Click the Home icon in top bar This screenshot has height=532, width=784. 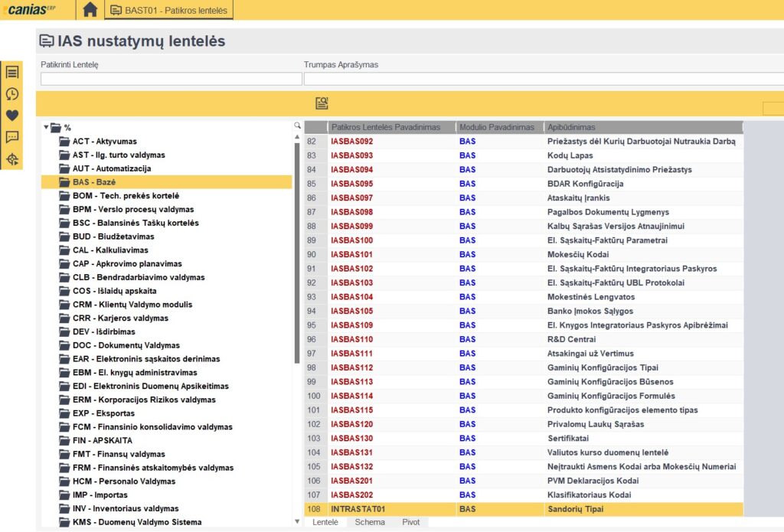[x=90, y=10]
